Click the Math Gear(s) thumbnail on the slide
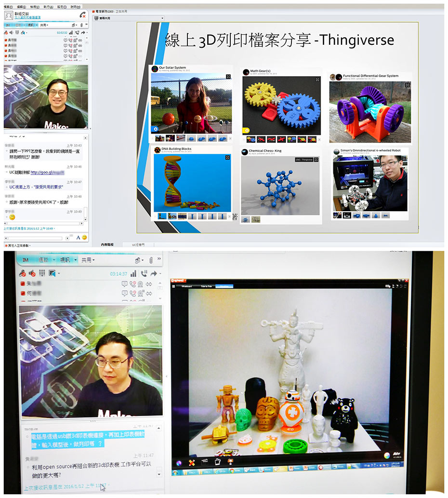Image resolution: width=448 pixels, height=498 pixels. (x=281, y=105)
